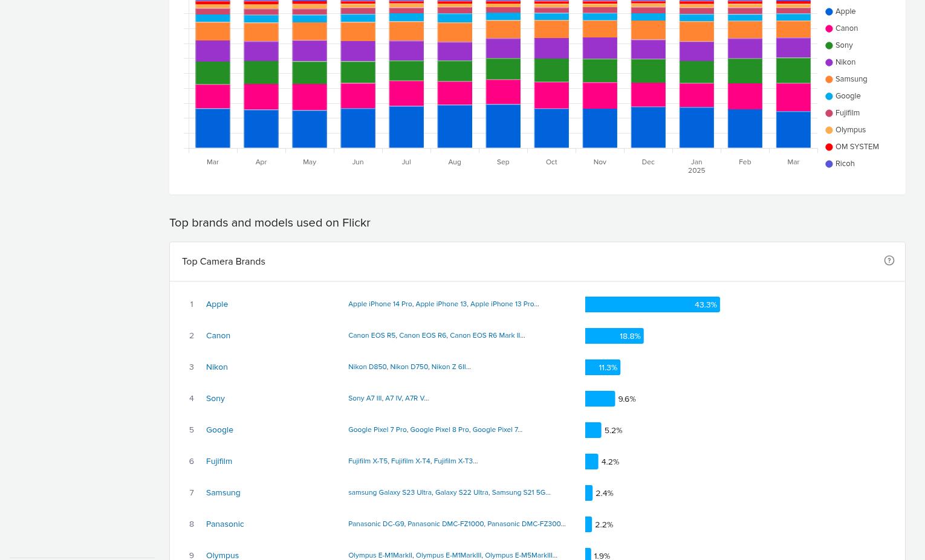Open the Apple iPhone 14 Pro models link
The width and height of the screenshot is (925, 560).
(x=380, y=304)
